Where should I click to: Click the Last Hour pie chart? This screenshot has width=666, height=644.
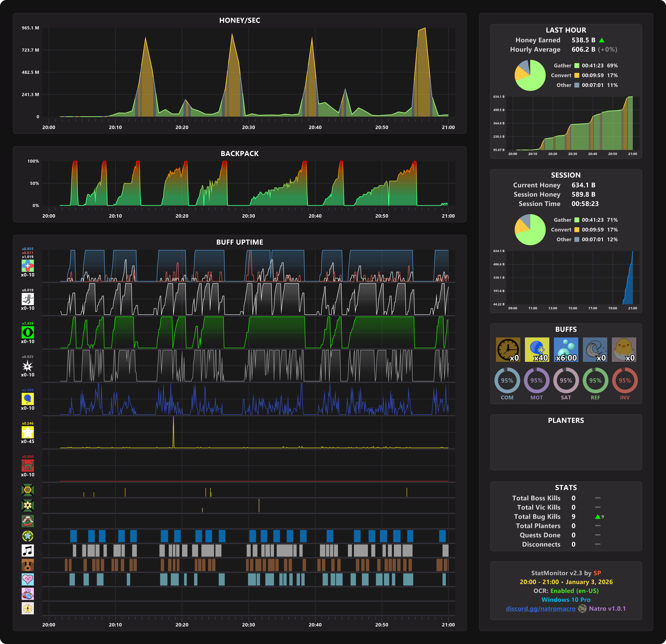(x=530, y=75)
